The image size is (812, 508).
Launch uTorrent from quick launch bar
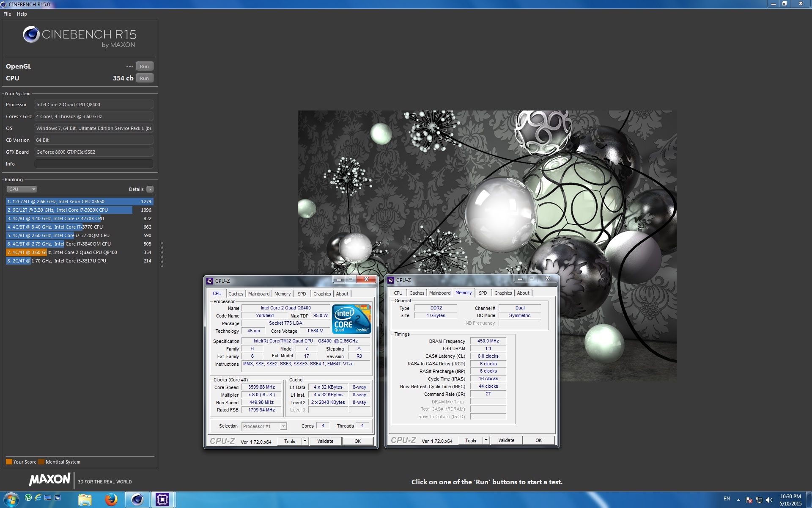click(28, 497)
